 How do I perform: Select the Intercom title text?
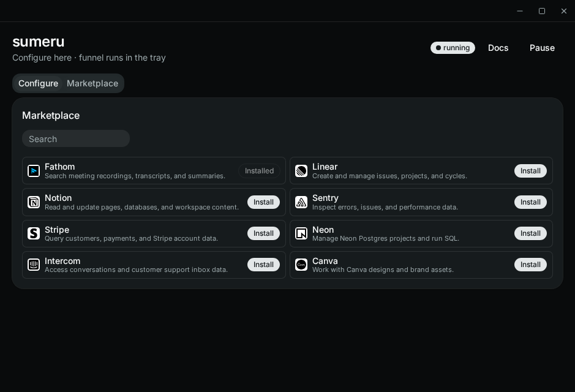[62, 261]
